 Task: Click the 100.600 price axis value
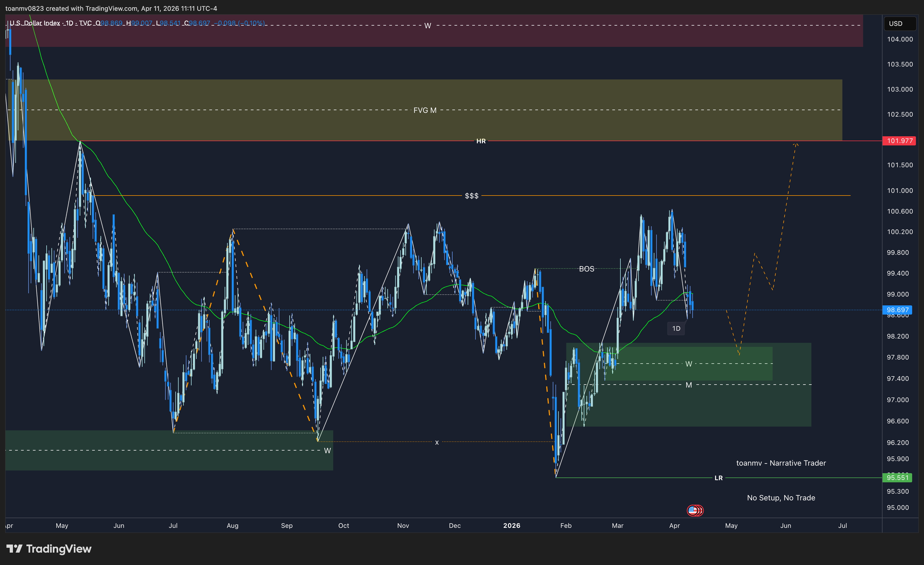(900, 211)
